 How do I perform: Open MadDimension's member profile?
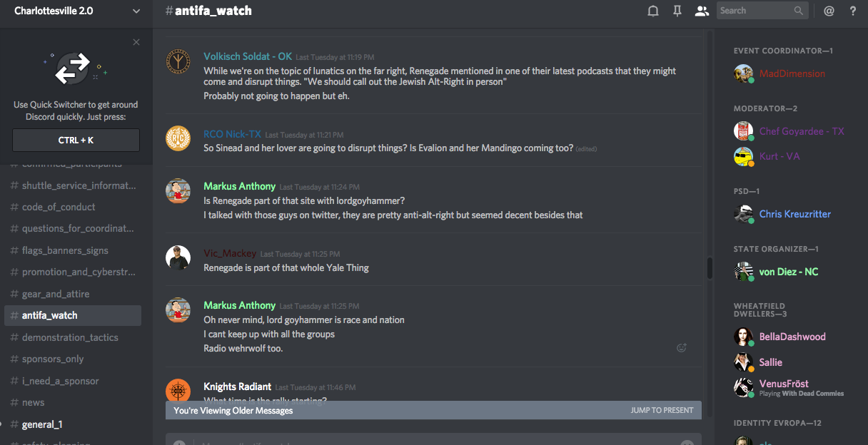792,73
